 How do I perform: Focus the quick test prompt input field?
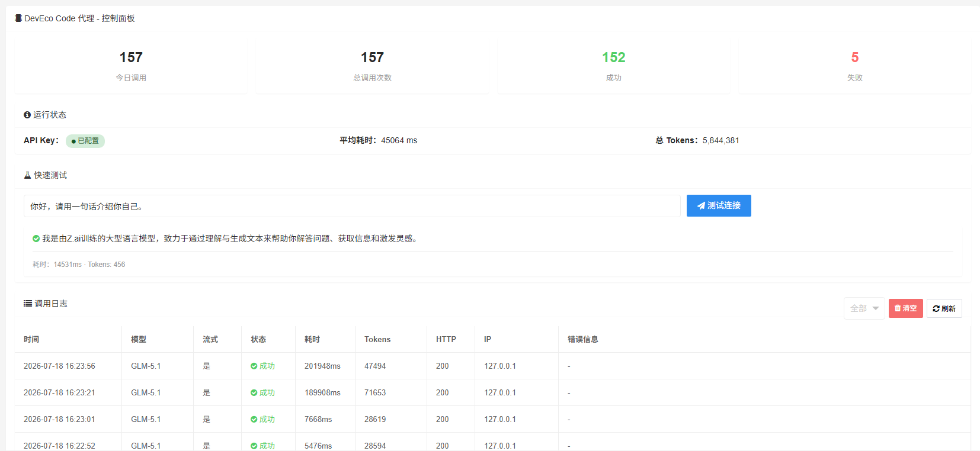pos(352,206)
